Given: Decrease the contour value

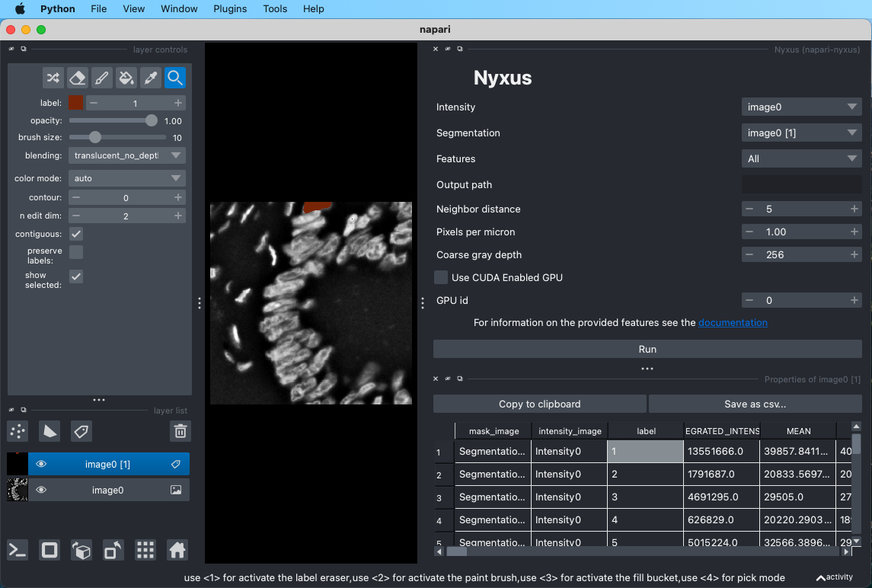Looking at the screenshot, I should 76,197.
